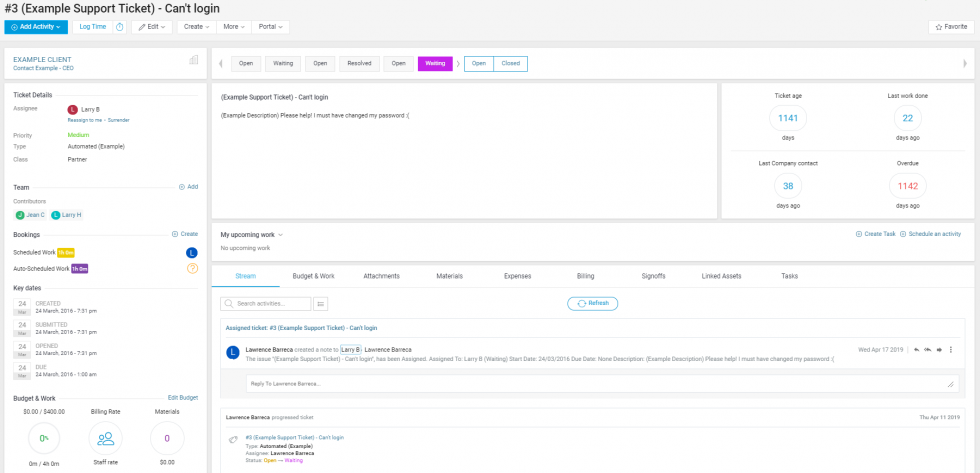980x473 pixels.
Task: Click the forward arrow on the note
Action: click(x=939, y=350)
